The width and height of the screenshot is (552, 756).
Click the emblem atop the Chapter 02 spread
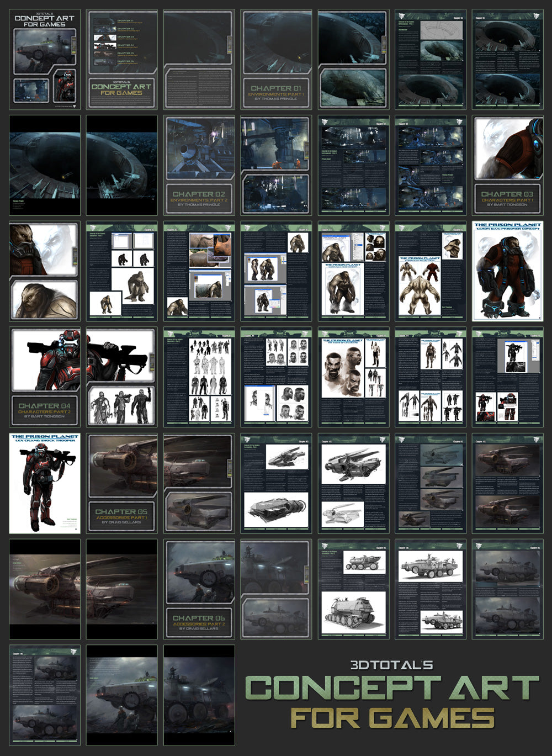coord(325,121)
